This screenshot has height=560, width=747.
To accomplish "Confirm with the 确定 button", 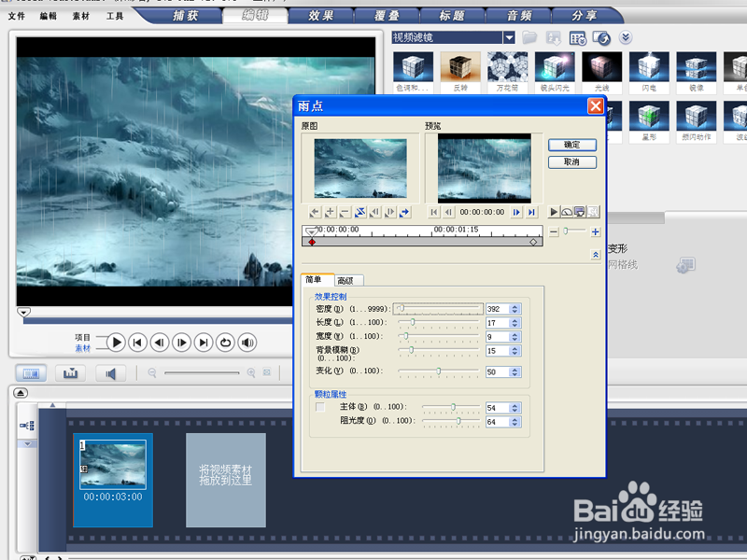I will (x=572, y=145).
